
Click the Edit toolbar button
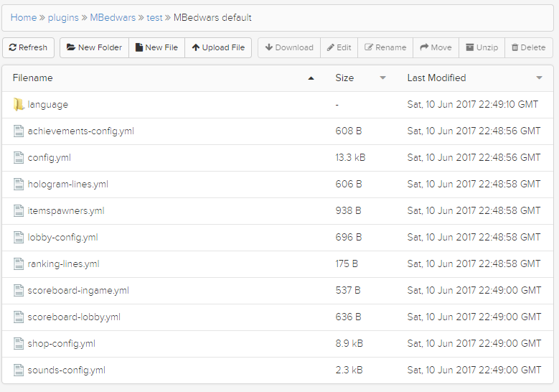pyautogui.click(x=339, y=47)
